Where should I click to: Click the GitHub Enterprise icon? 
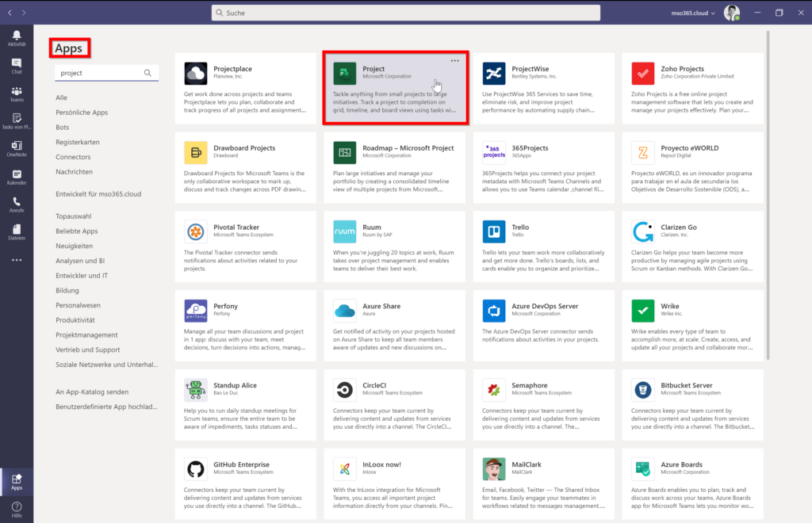195,469
